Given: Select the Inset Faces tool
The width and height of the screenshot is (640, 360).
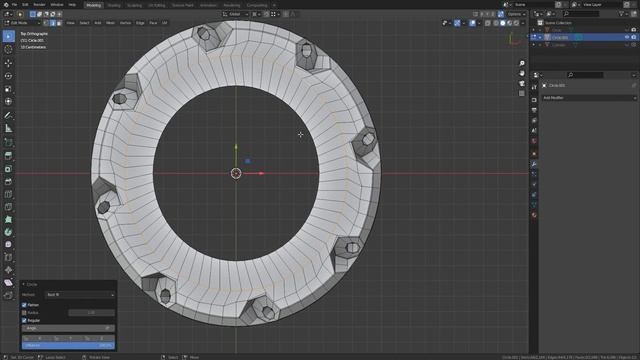Looking at the screenshot, I should (8, 169).
